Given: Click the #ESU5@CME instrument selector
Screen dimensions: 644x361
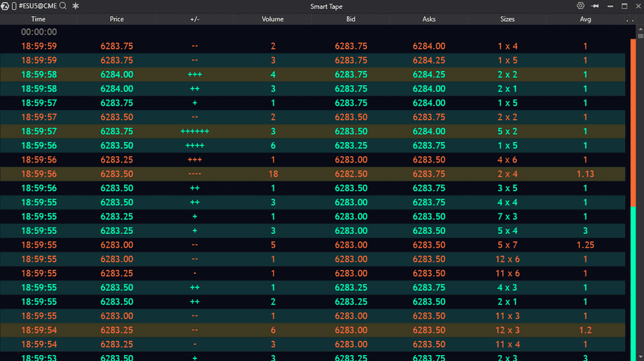Looking at the screenshot, I should pos(38,6).
